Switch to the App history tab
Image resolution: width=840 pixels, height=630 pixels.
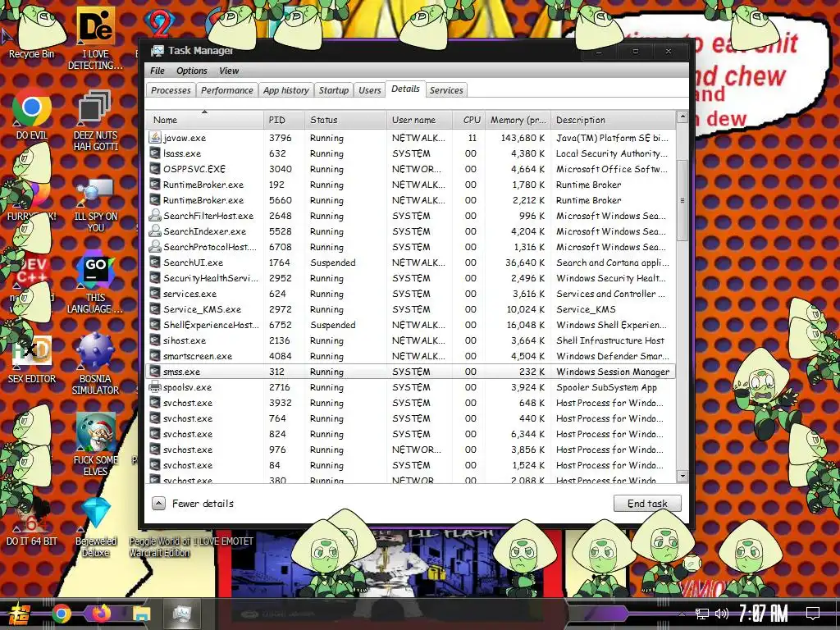coord(286,90)
